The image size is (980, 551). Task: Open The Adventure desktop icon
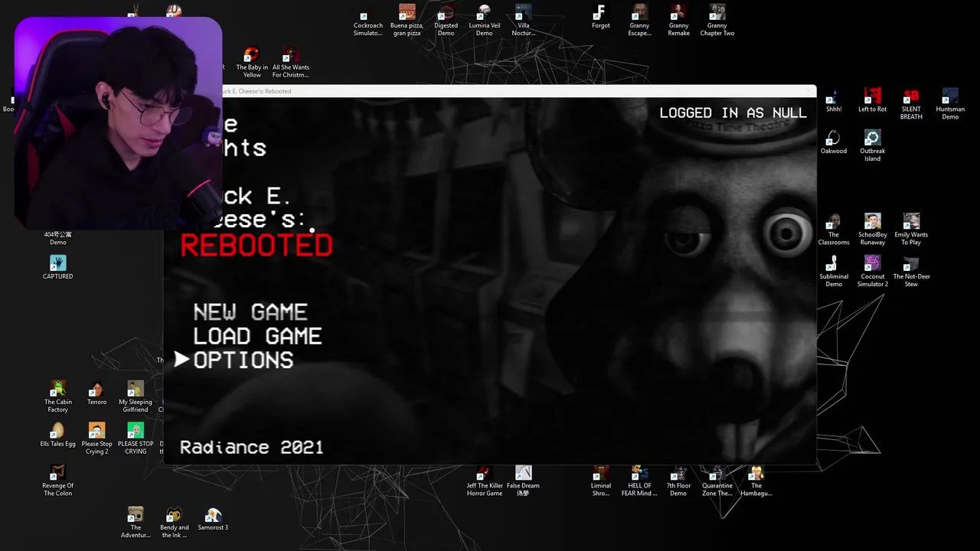[136, 523]
